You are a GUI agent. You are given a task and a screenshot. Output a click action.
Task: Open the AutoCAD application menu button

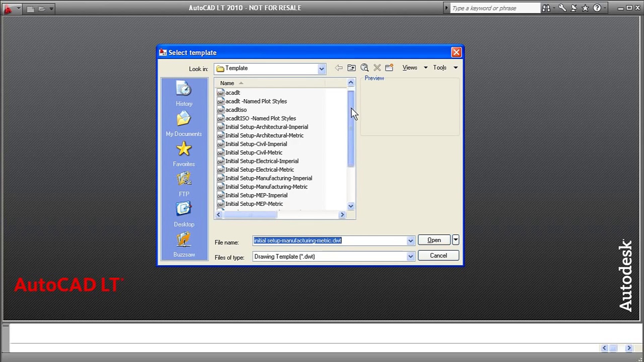pos(11,8)
